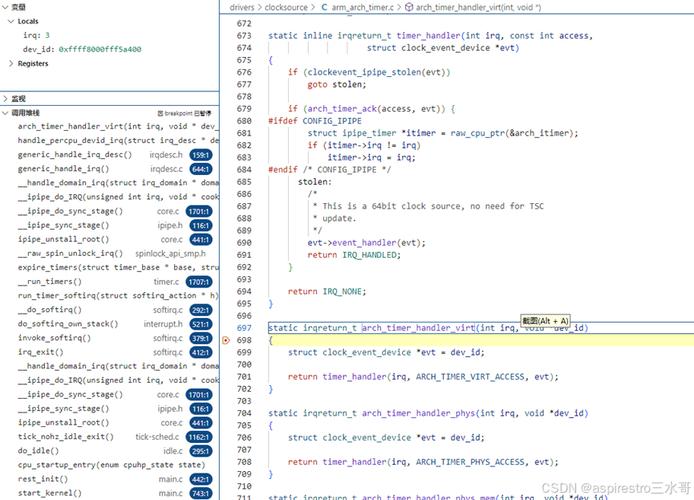Open arm_arch_timer.c breadcrumb
The width and height of the screenshot is (694, 500).
click(x=362, y=8)
